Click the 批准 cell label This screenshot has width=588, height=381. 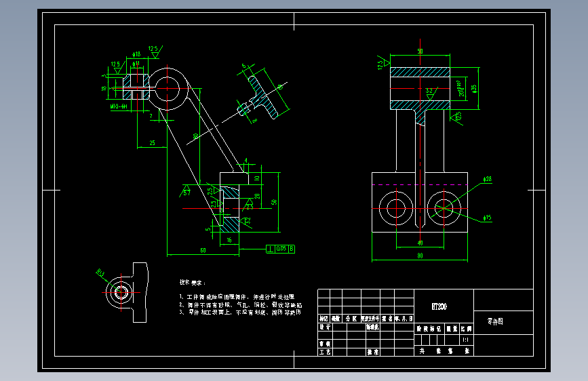(373, 352)
